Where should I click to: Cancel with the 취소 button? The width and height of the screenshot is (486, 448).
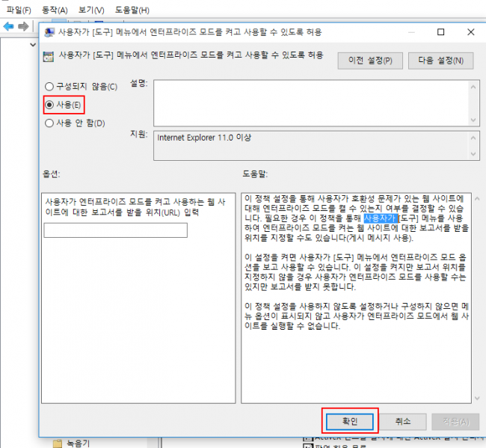pyautogui.click(x=402, y=421)
